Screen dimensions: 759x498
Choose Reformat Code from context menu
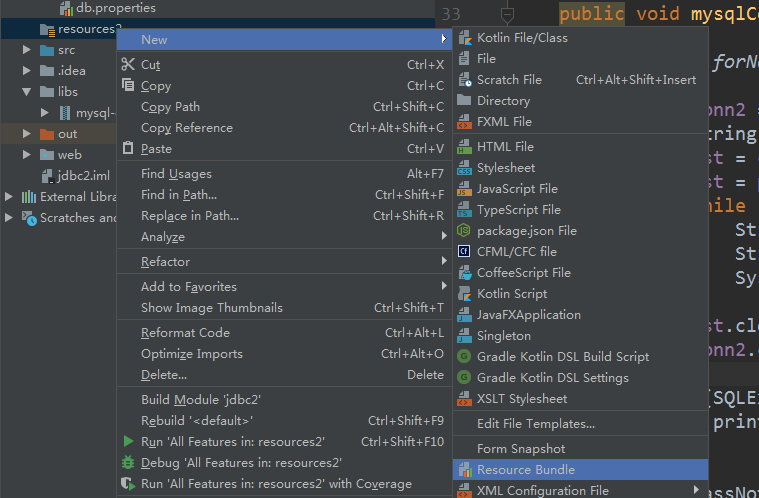(x=185, y=333)
